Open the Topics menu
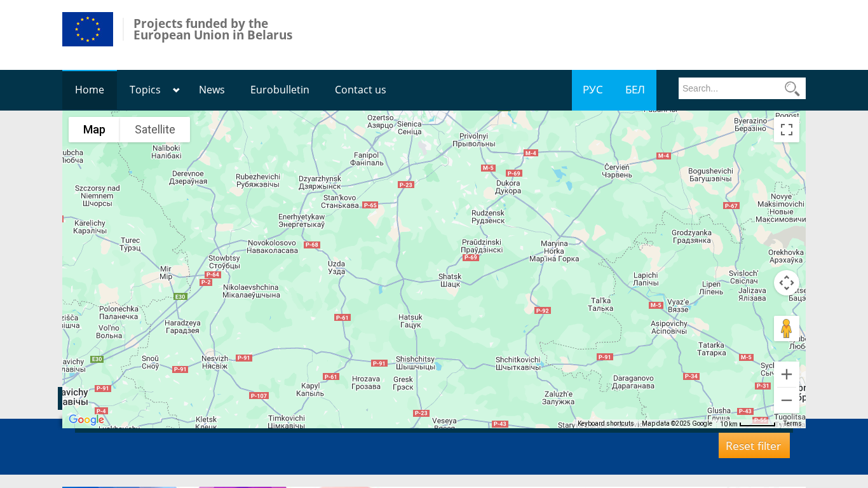Viewport: 868px width, 488px height. pyautogui.click(x=145, y=90)
